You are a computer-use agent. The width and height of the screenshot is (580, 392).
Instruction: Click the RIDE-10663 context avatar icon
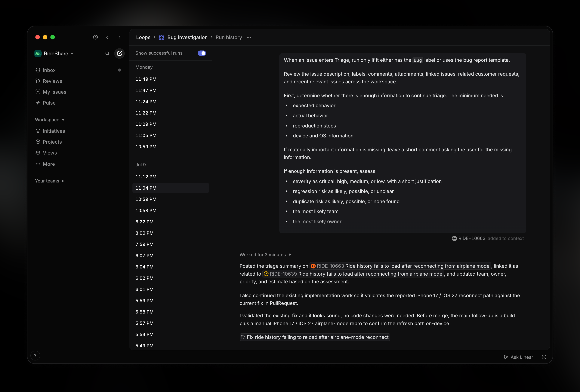[x=454, y=238]
